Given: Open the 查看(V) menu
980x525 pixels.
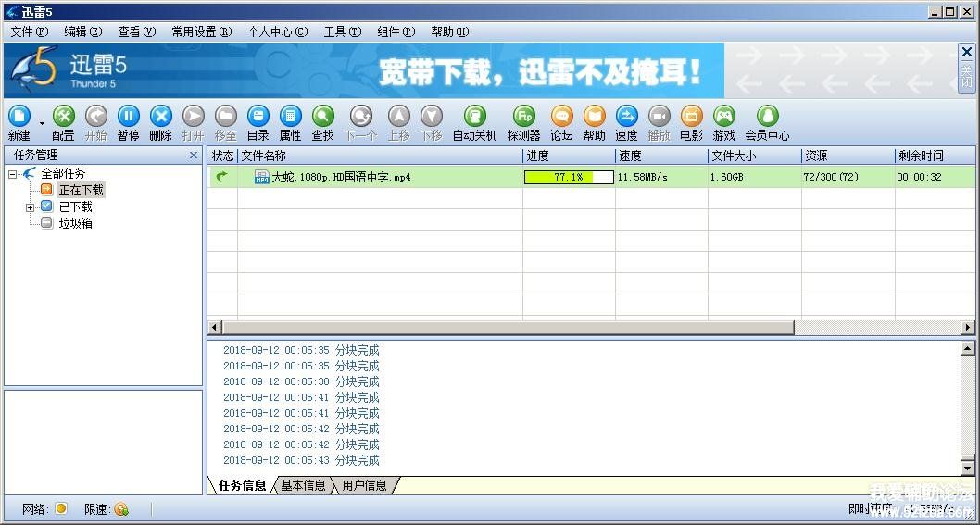Looking at the screenshot, I should (137, 31).
